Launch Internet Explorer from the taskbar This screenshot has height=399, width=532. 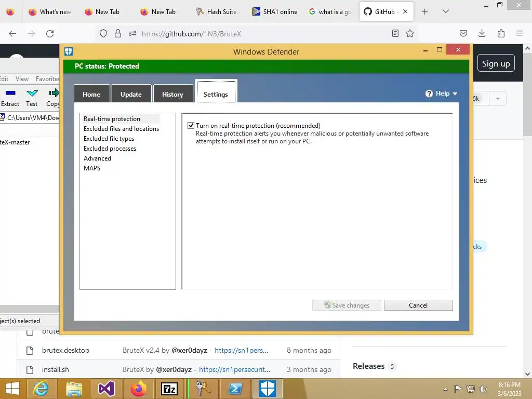[x=41, y=389]
